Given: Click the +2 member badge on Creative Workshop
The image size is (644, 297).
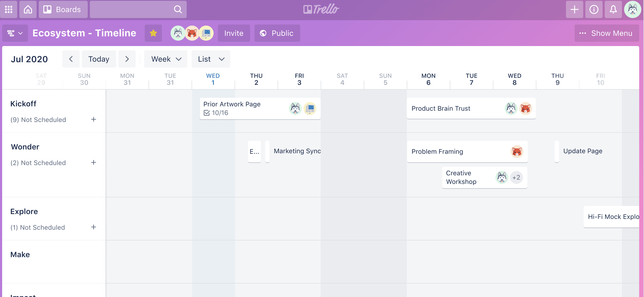Looking at the screenshot, I should coord(516,177).
